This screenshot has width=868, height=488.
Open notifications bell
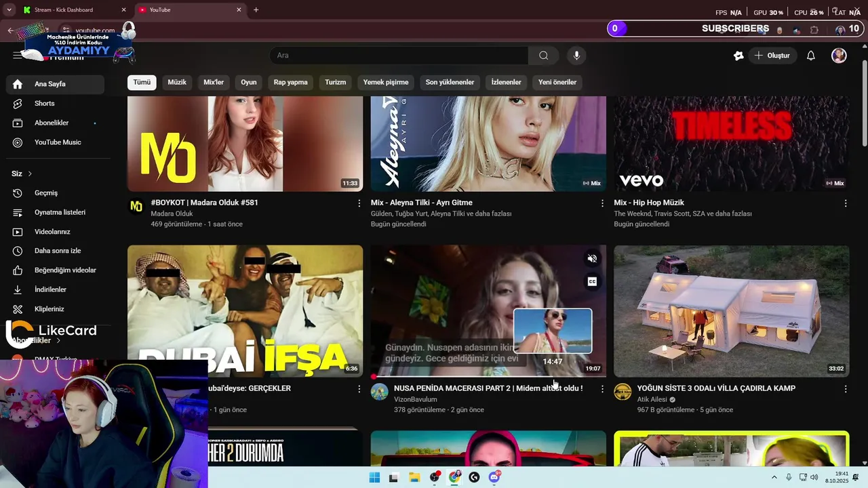pyautogui.click(x=810, y=56)
